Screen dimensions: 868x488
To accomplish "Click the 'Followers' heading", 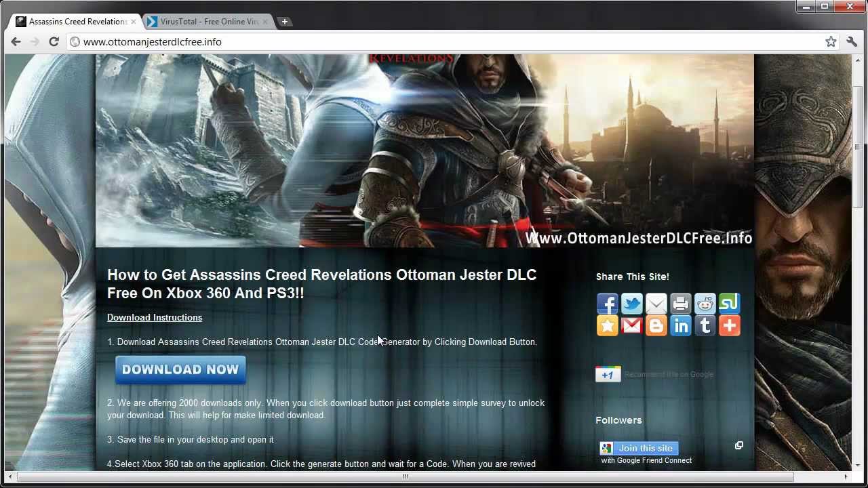I will pos(618,420).
